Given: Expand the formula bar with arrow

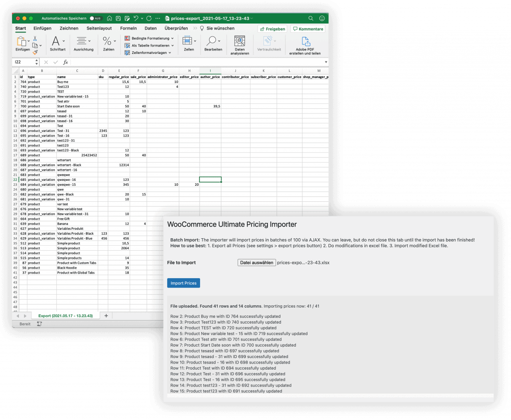Looking at the screenshot, I should click(325, 62).
